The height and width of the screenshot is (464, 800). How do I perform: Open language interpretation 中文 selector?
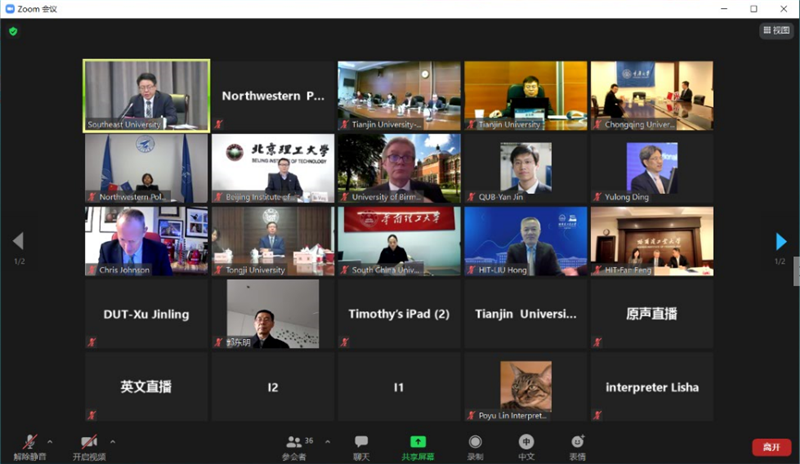point(526,447)
